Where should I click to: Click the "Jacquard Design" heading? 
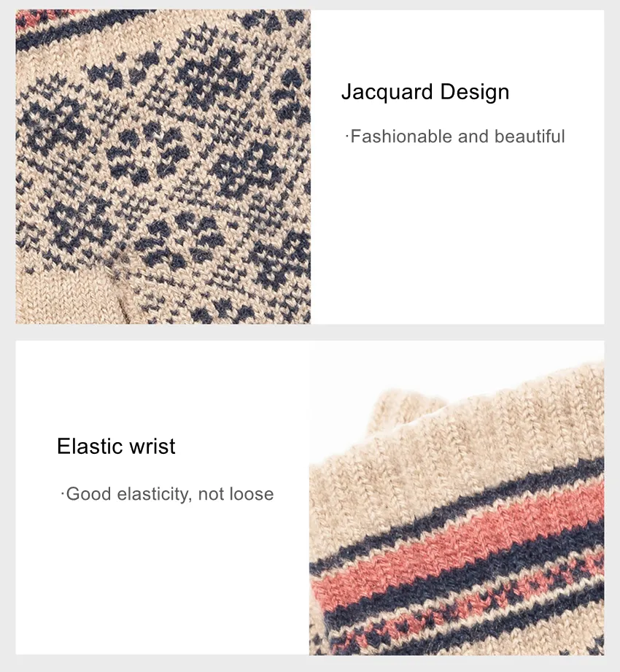coord(425,92)
